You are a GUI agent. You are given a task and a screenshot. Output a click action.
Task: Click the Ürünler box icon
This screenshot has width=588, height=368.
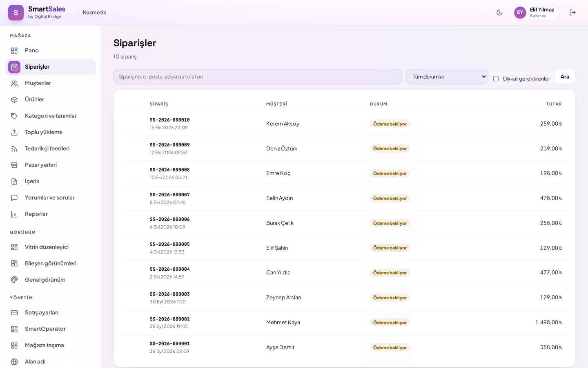pyautogui.click(x=14, y=100)
